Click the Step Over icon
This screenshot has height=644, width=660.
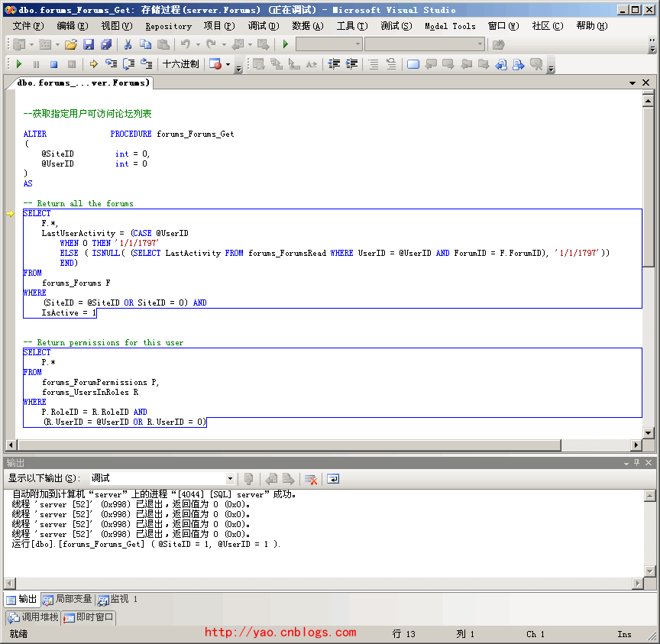[129, 65]
